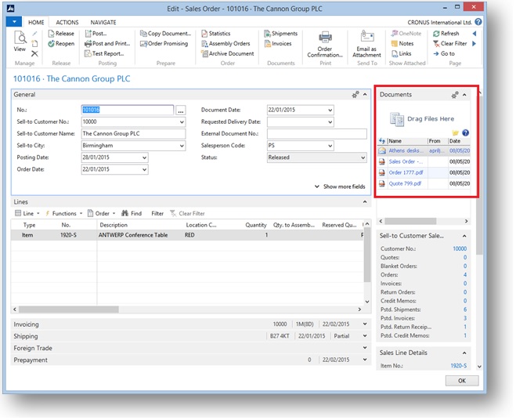Click the Refresh icon in the Page group
Viewport: 516px width, 420px height.
tap(435, 34)
